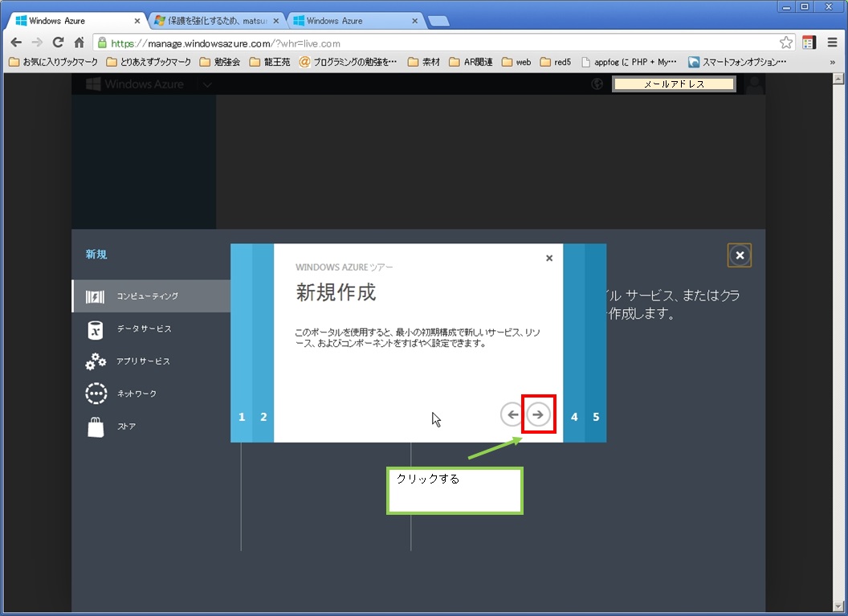Click the globe icon in portal header
This screenshot has height=616, width=848.
pyautogui.click(x=597, y=84)
